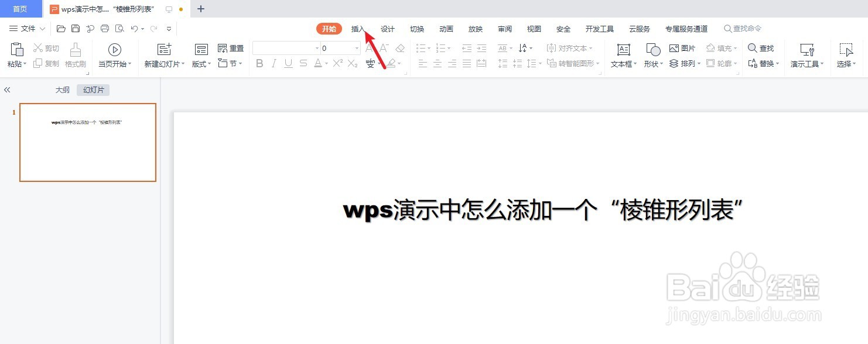Screen dimensions: 868x344
Task: Click the 开始 (Start) tab pill
Action: (329, 29)
